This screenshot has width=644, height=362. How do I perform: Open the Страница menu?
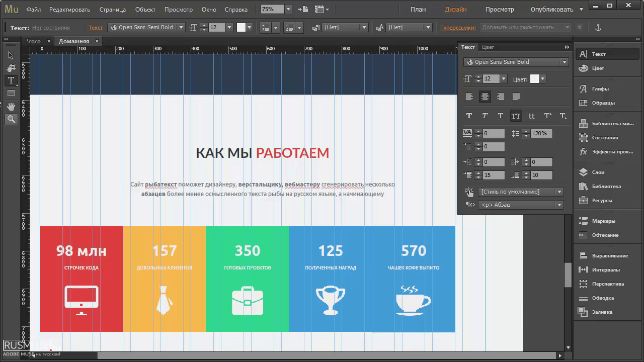click(113, 10)
